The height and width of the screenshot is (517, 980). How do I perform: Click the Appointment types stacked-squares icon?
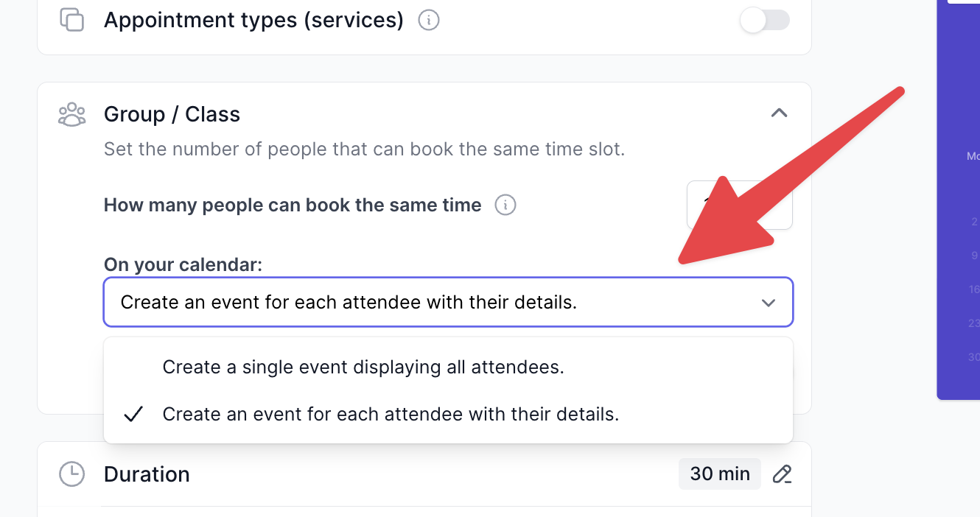point(71,20)
